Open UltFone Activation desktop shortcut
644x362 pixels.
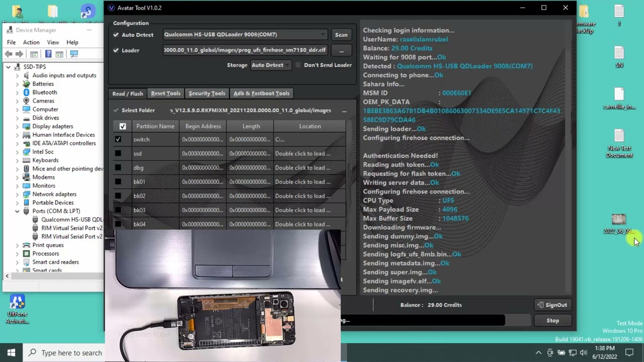pyautogui.click(x=17, y=309)
